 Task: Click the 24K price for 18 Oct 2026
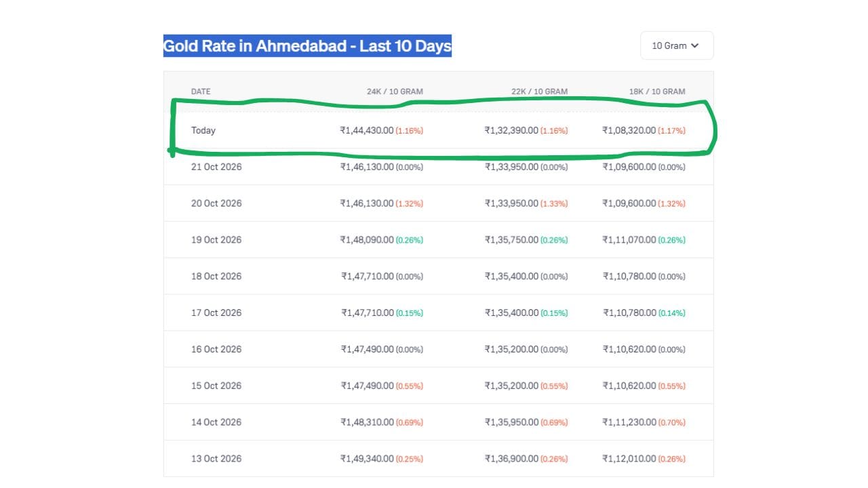(367, 277)
